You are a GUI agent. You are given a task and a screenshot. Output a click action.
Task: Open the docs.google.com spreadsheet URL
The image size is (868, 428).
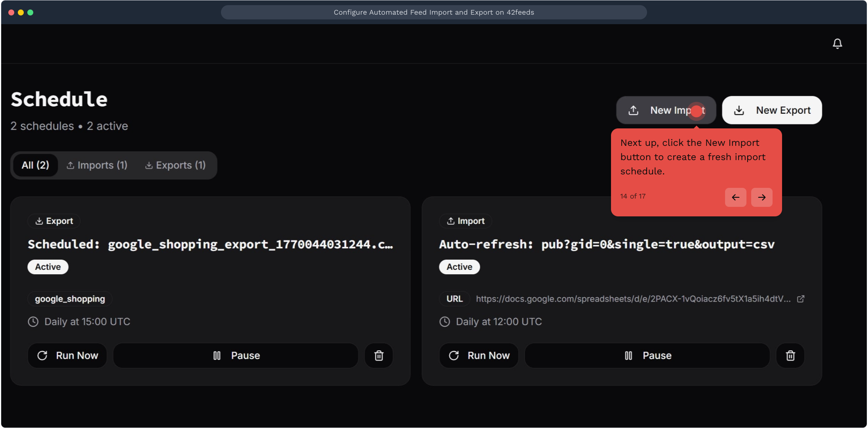pyautogui.click(x=633, y=299)
